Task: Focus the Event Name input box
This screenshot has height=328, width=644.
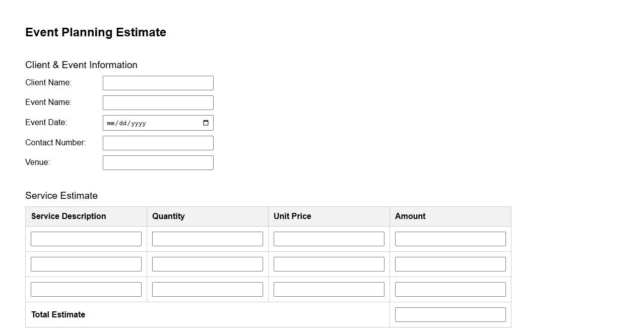Action: click(158, 103)
